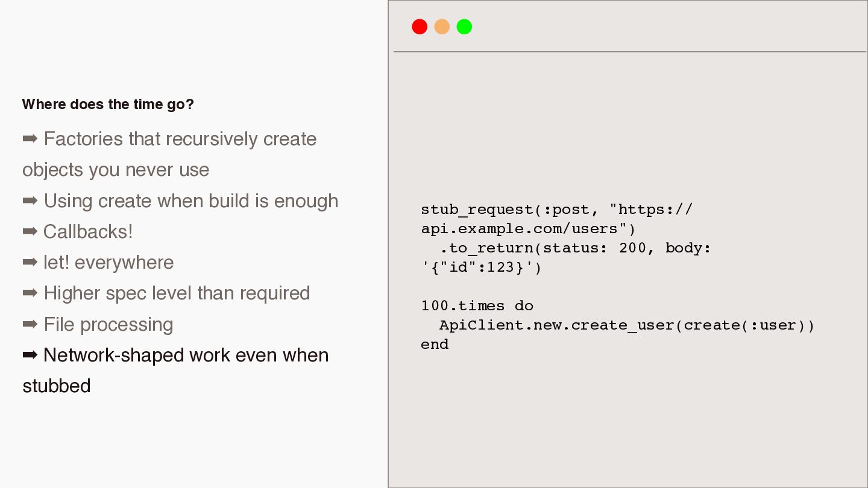Click the end keyword in code
Viewport: 868px width, 488px height.
coord(435,345)
